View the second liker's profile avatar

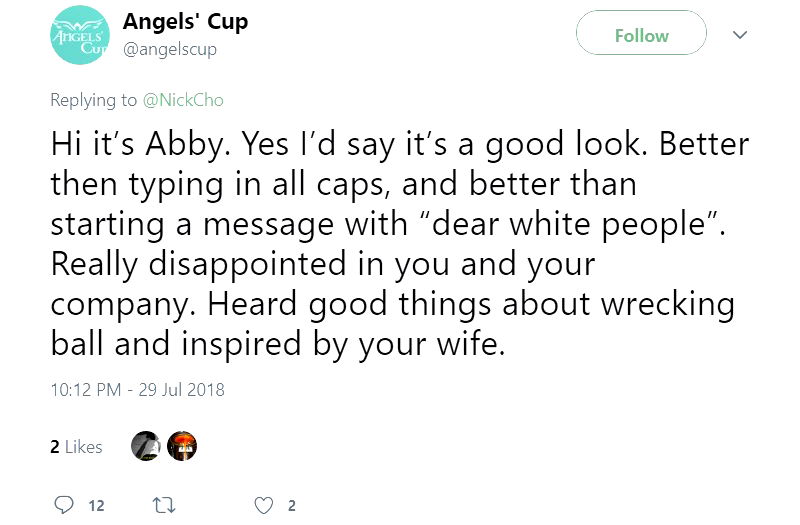pos(181,447)
